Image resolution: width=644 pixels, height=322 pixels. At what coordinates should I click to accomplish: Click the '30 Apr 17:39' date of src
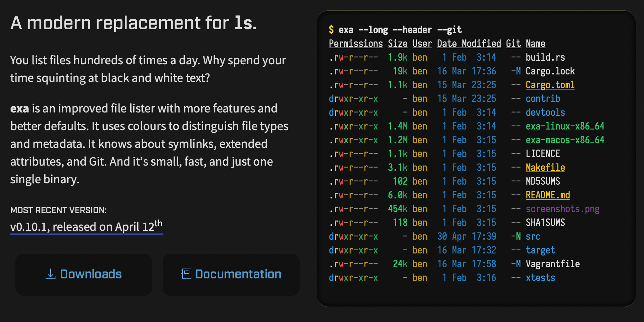(467, 236)
